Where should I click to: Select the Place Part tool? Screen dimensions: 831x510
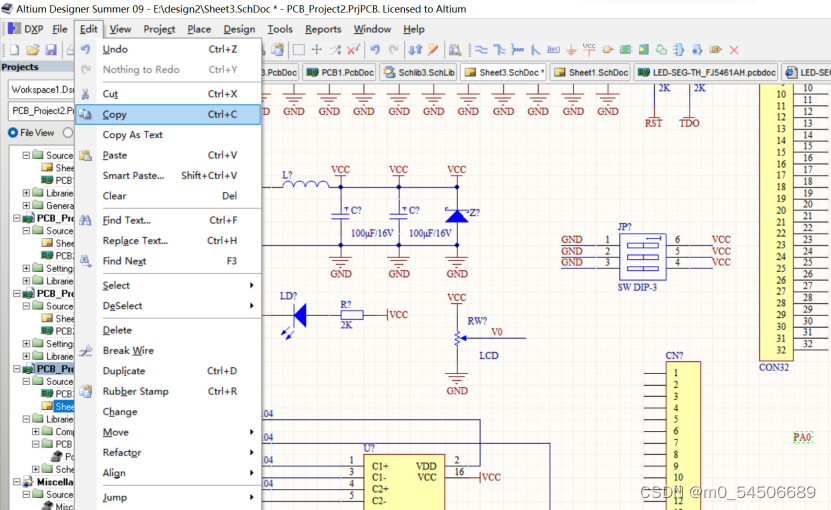tap(607, 50)
